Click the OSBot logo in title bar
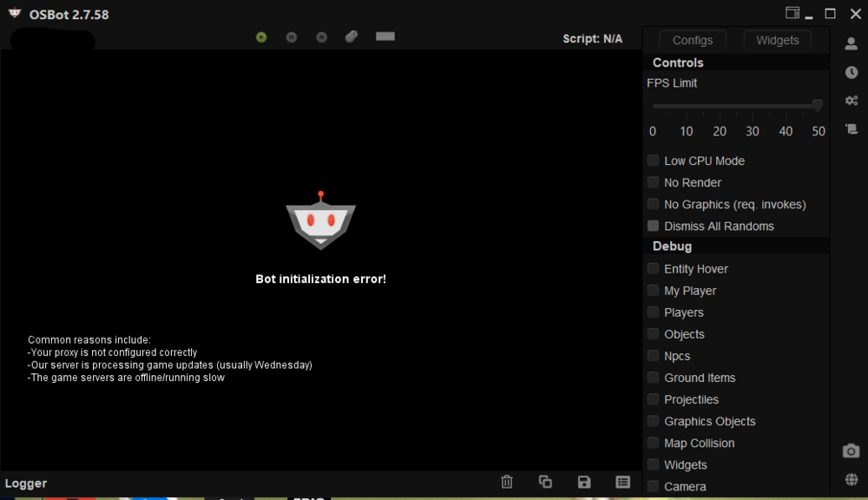Viewport: 868px width, 500px height. 15,13
